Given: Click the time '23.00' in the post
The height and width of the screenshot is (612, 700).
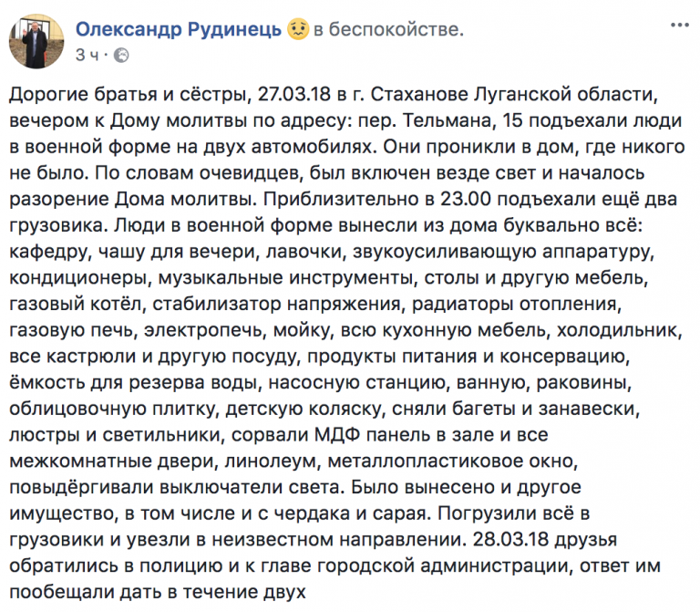Looking at the screenshot, I should (466, 199).
